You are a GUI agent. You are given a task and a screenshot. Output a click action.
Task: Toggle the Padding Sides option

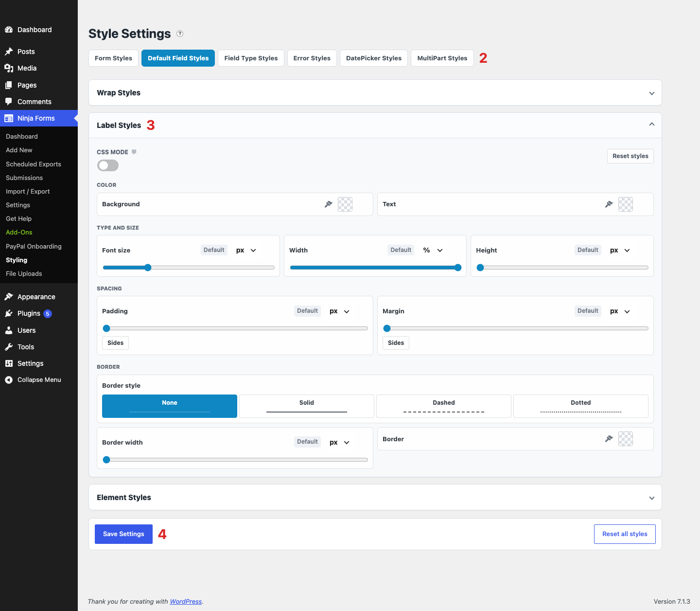point(115,343)
